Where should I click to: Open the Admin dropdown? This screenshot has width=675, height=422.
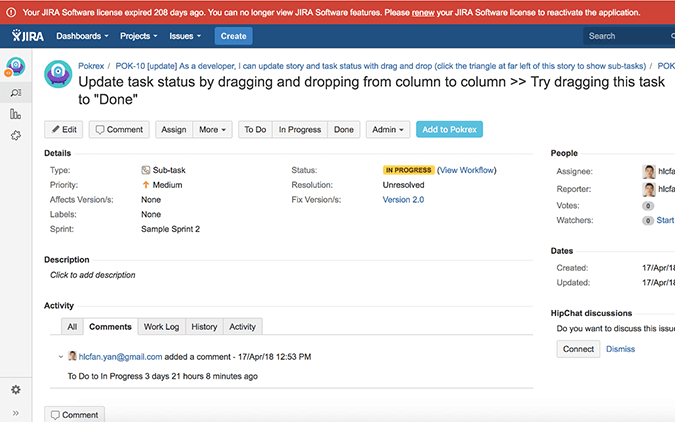pos(388,130)
